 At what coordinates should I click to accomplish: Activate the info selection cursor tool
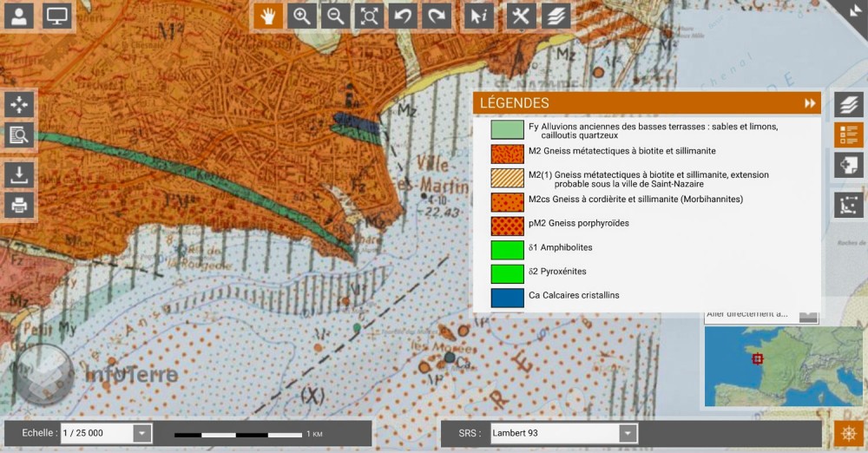[x=478, y=16]
